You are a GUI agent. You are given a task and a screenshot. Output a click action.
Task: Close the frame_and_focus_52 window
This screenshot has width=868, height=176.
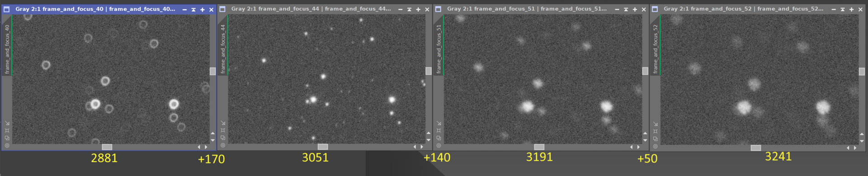tap(860, 9)
